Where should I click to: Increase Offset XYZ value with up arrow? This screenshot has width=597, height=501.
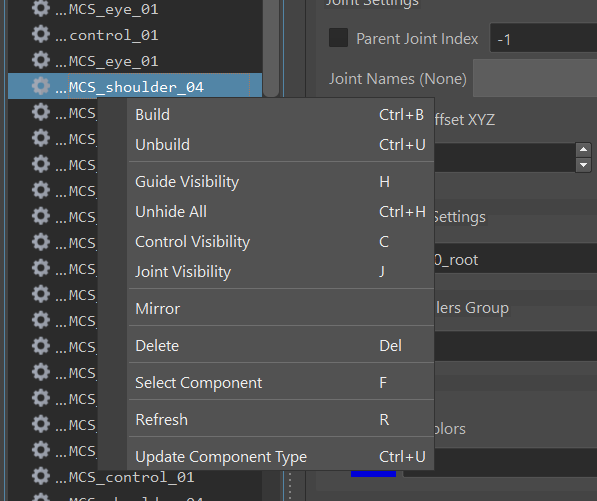coord(583,150)
